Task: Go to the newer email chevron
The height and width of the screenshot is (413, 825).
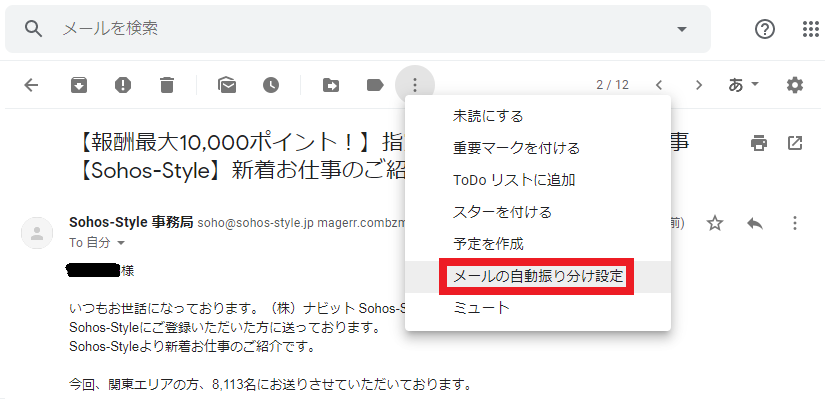Action: click(x=659, y=85)
